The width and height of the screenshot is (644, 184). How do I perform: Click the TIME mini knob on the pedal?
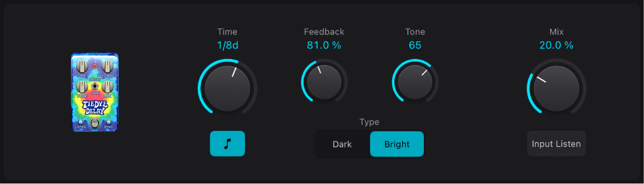[x=82, y=66]
